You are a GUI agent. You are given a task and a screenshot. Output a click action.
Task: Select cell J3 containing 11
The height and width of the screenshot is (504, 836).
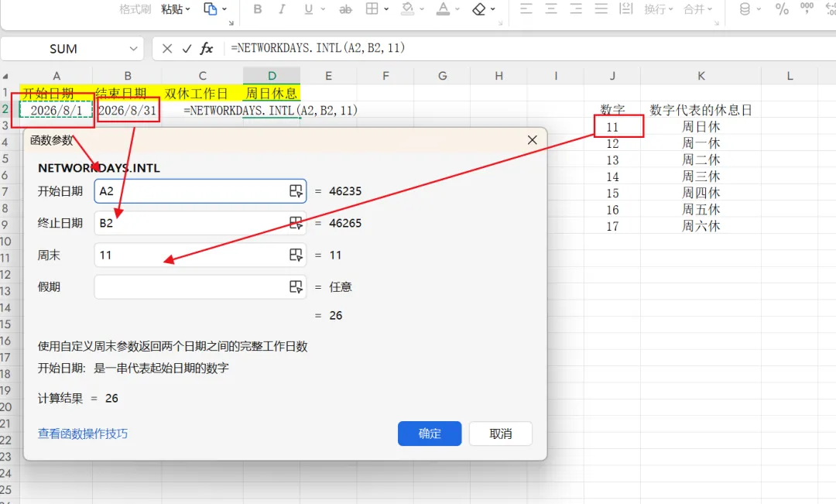point(612,127)
